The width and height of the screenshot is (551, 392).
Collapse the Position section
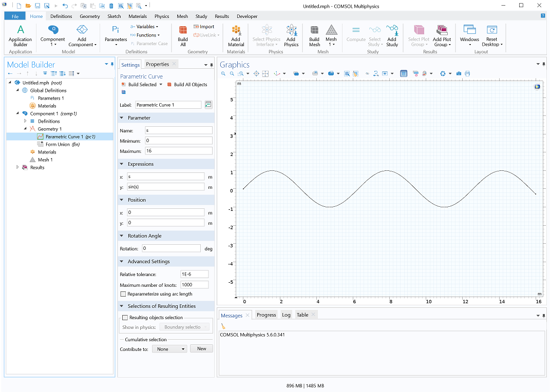122,200
